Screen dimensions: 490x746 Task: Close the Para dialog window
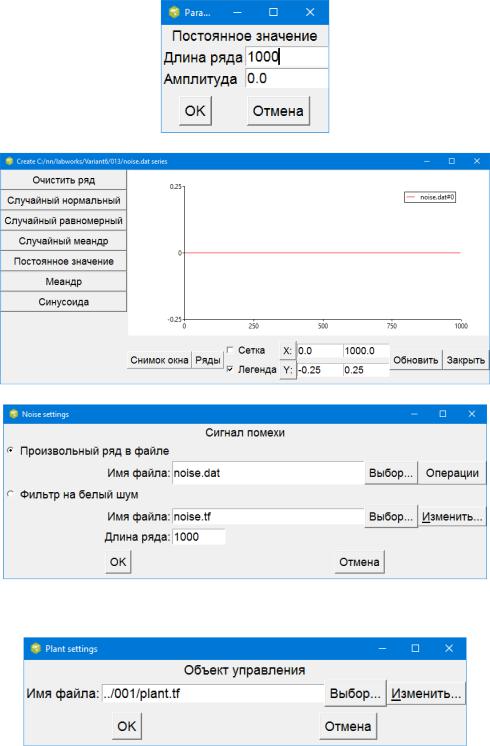pos(310,12)
